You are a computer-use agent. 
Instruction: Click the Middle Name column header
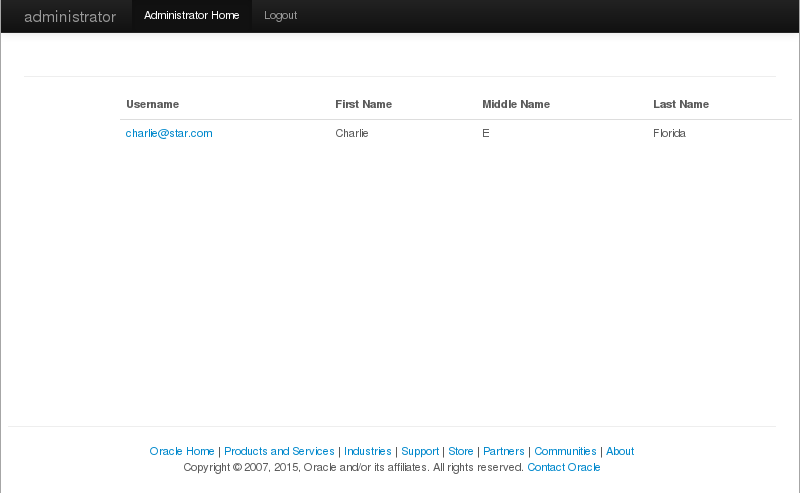point(516,104)
